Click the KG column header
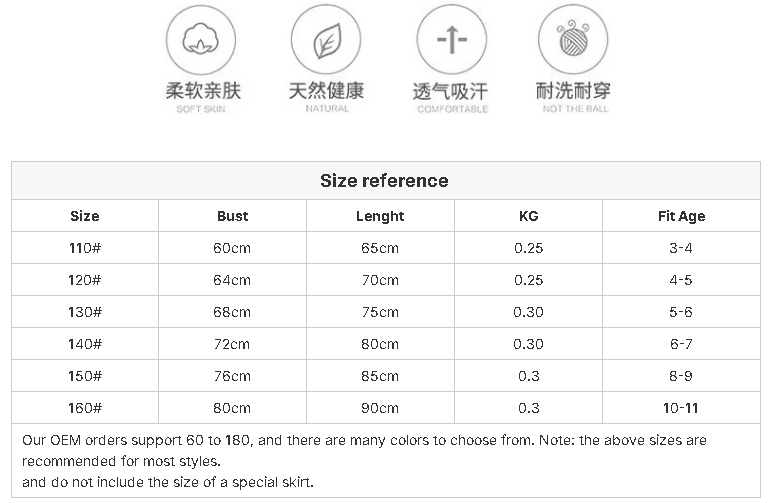This screenshot has width=769, height=503. [x=529, y=216]
